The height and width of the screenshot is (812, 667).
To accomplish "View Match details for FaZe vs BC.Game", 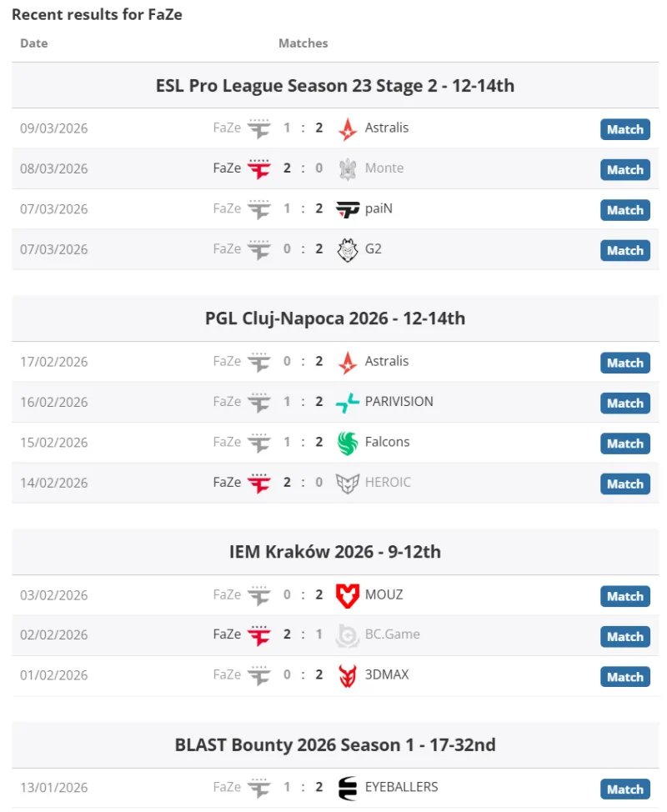I will 624,636.
